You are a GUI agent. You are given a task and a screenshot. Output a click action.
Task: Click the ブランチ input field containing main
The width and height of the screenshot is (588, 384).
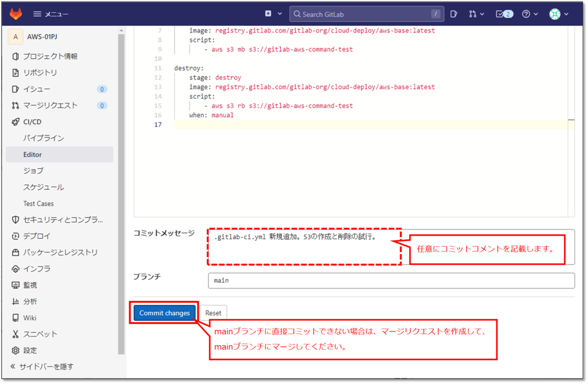(391, 281)
